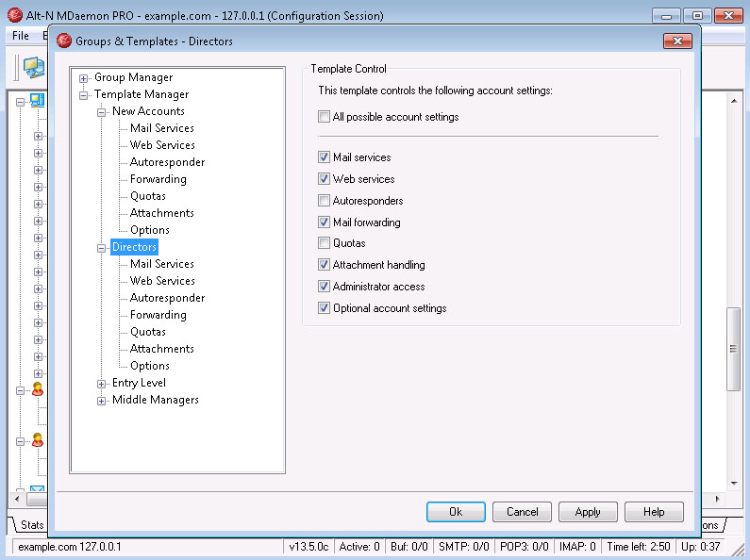Select the Group Manager tree item

click(x=133, y=77)
